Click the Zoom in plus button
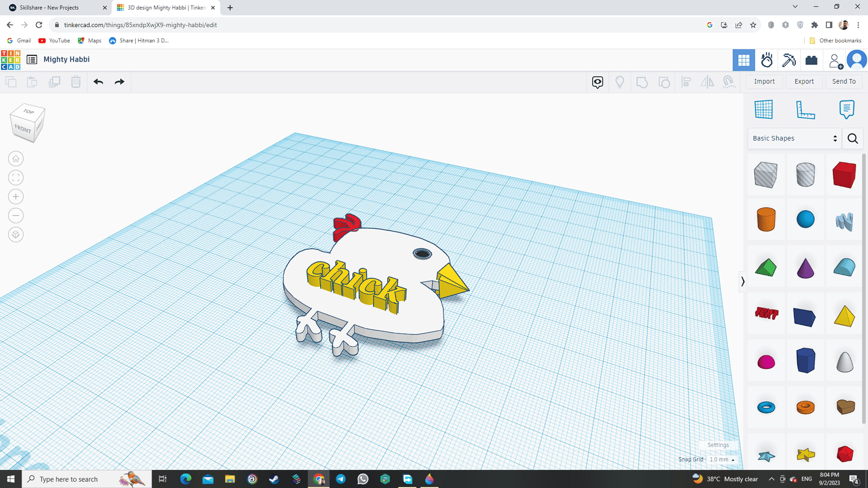Screen dimensions: 868x488 point(16,197)
